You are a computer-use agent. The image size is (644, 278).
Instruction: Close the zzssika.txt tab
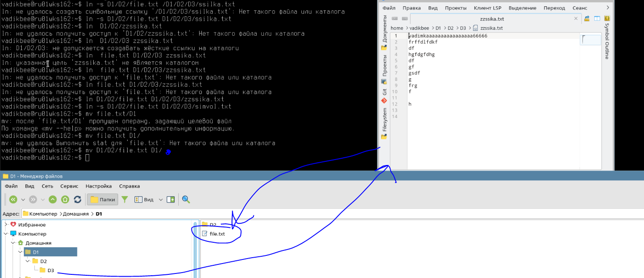pos(577,19)
